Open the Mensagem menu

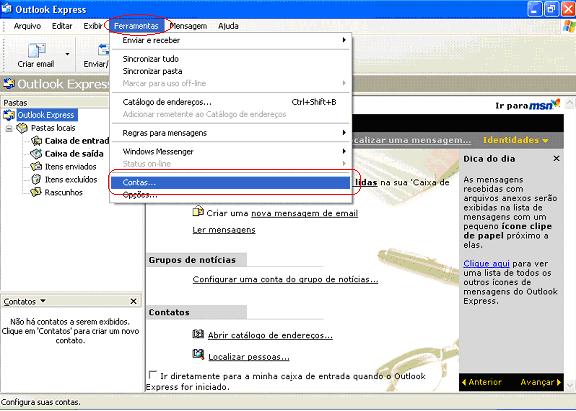pyautogui.click(x=188, y=26)
